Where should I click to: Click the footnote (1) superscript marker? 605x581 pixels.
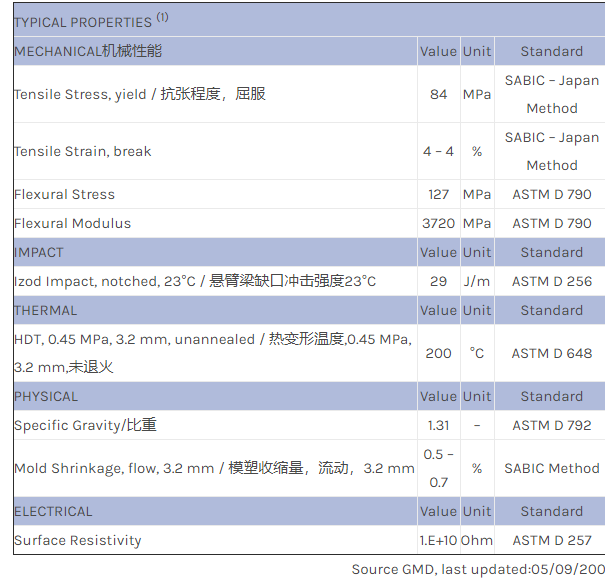point(163,17)
